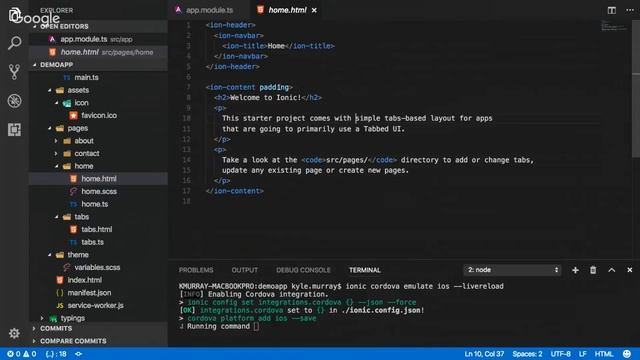Viewport: 640px width, 360px height.
Task: Open home.scss in the explorer tree
Action: [98, 191]
